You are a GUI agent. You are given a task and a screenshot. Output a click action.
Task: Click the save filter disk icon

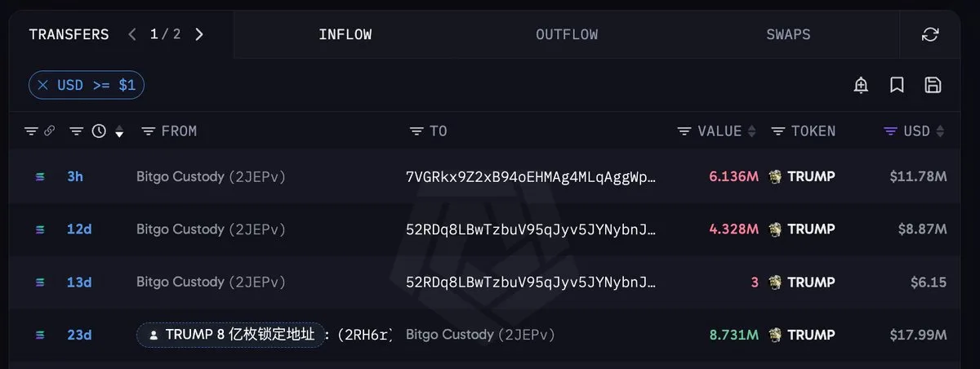tap(933, 85)
